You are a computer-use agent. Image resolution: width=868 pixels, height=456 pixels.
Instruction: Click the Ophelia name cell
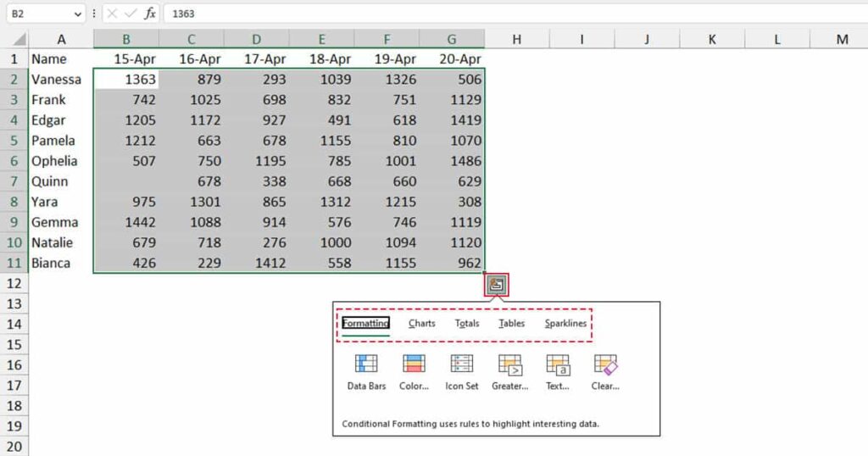[61, 161]
